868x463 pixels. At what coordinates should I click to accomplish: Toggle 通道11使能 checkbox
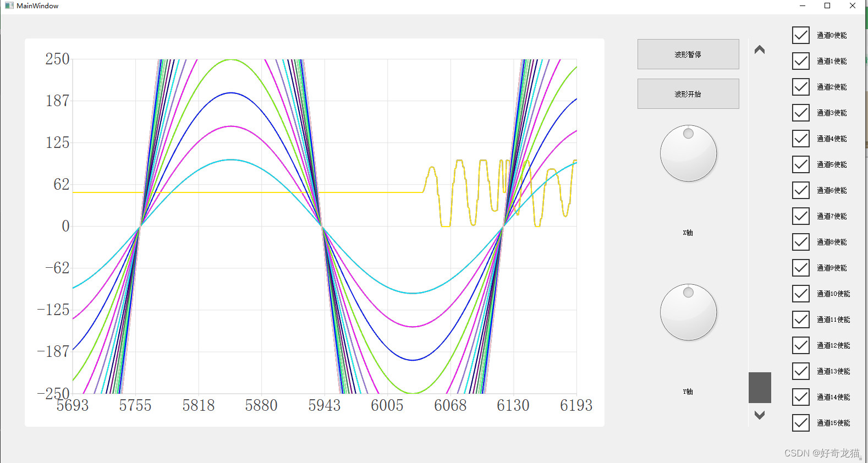801,319
